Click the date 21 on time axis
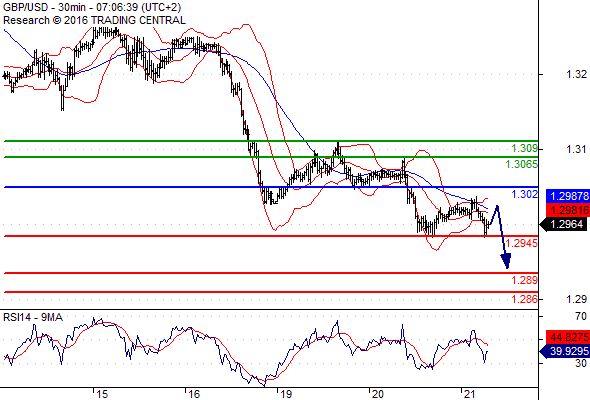This screenshot has width=590, height=400. click(469, 394)
